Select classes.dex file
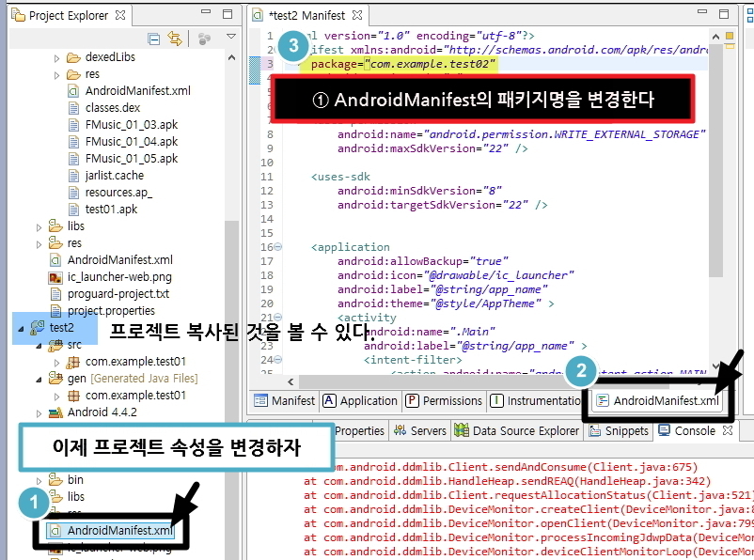The width and height of the screenshot is (754, 560). pos(113,108)
